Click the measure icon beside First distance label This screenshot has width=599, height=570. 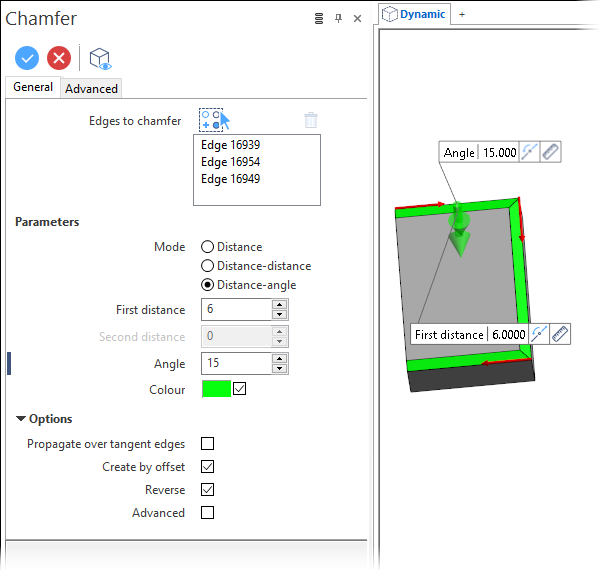539,334
